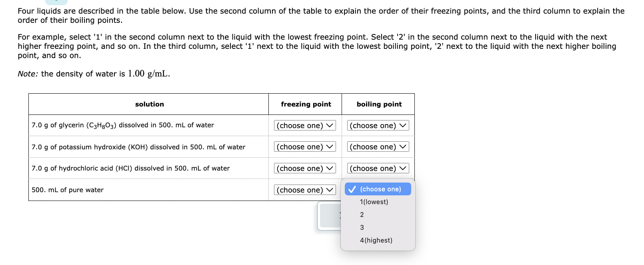Open glycerin freezing point dropdown
Viewport: 644px width, 265px height.
point(305,125)
